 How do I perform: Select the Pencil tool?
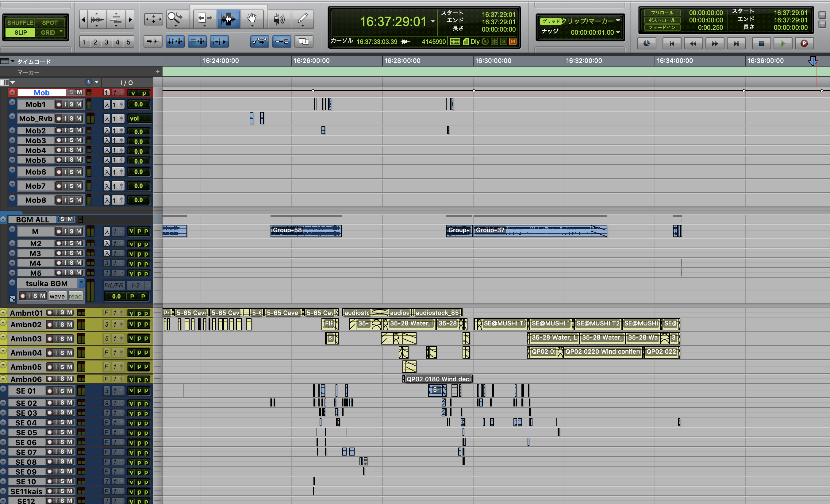(302, 18)
